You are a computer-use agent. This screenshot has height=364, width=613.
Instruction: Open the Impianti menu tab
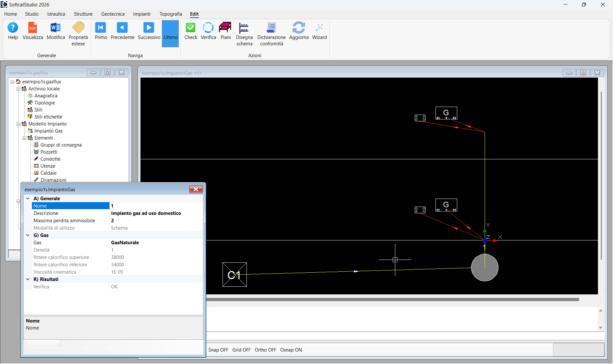coord(142,14)
